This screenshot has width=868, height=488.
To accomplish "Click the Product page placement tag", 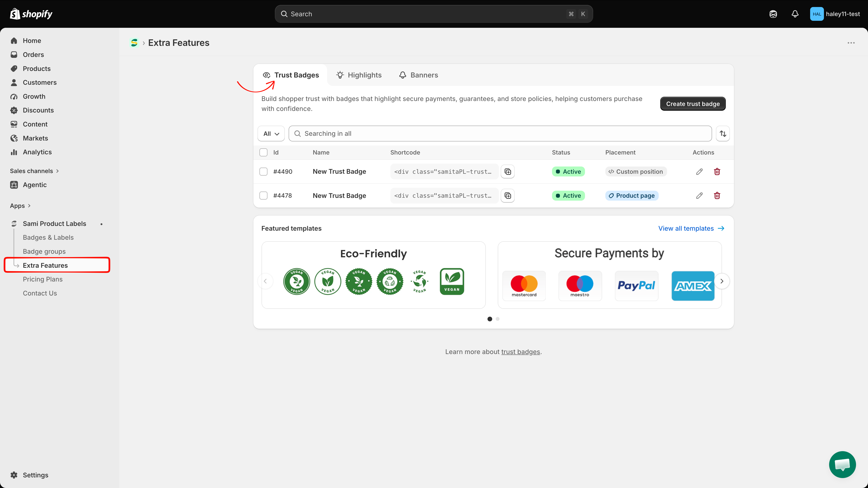I will [632, 195].
